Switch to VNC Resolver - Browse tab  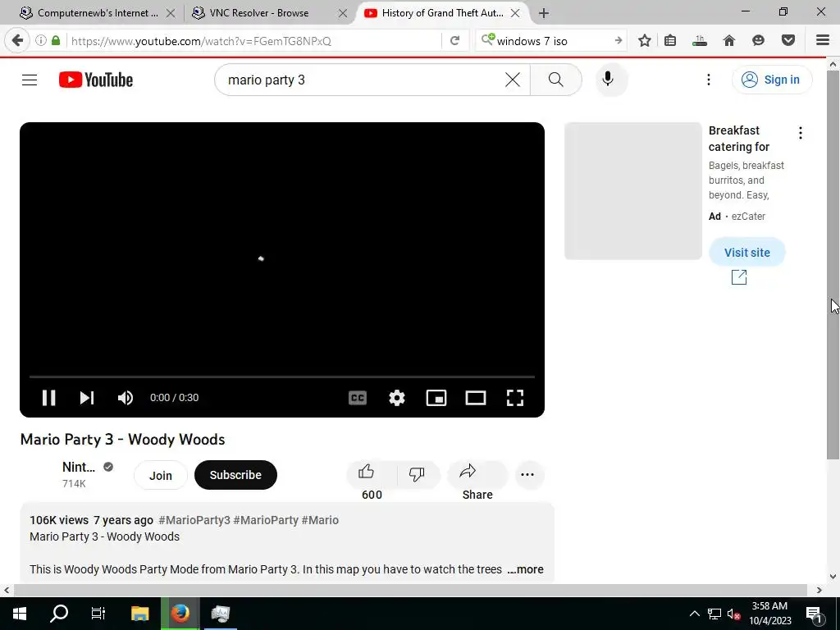[259, 13]
